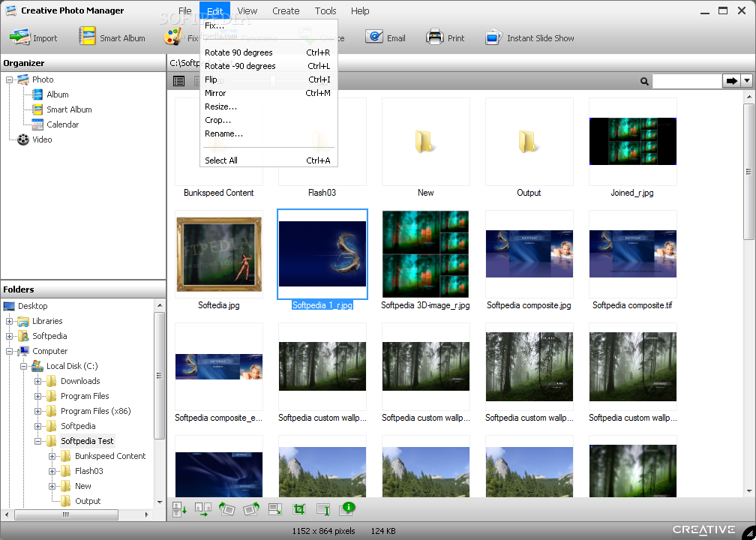
Task: Open the Help menu
Action: [360, 10]
